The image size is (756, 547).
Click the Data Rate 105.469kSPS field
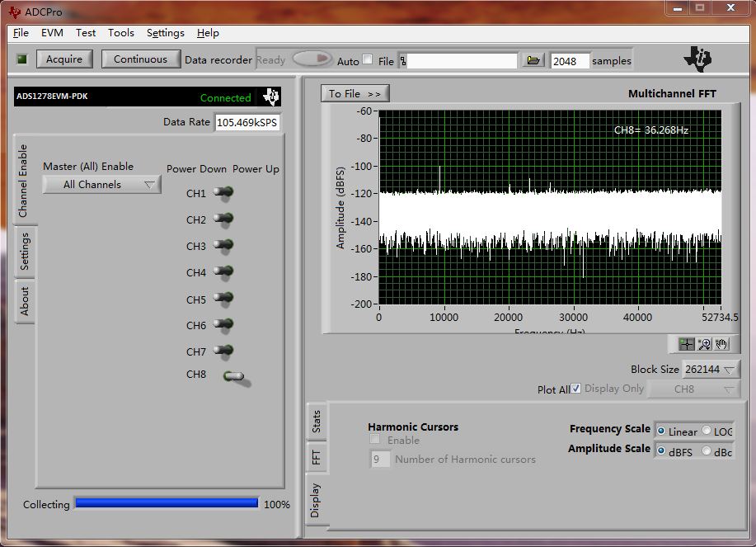coord(247,123)
